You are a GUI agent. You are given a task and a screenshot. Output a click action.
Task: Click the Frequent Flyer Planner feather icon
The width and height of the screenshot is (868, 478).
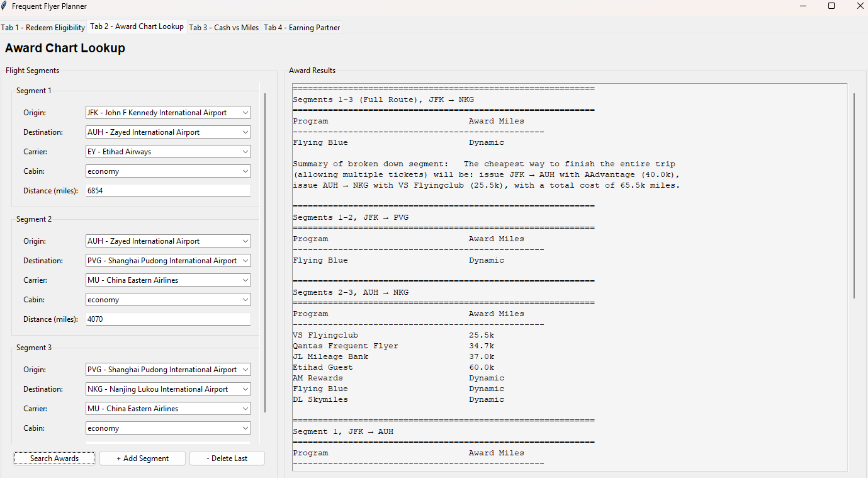(5, 6)
